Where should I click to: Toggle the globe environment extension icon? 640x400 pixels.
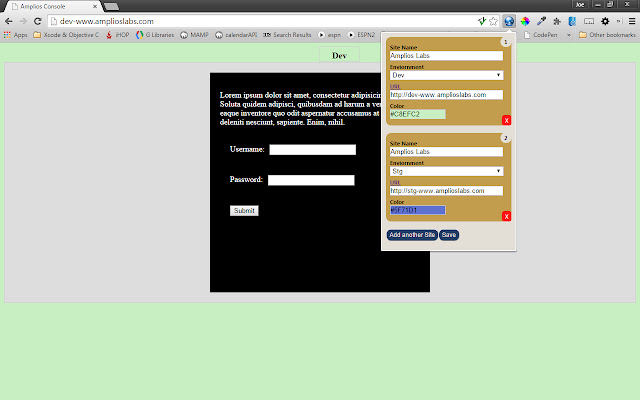coord(509,21)
